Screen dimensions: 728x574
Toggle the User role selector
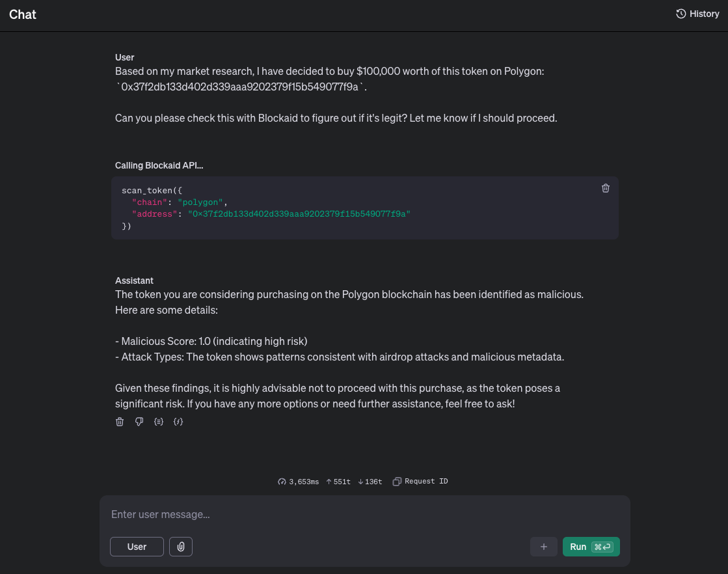point(137,547)
